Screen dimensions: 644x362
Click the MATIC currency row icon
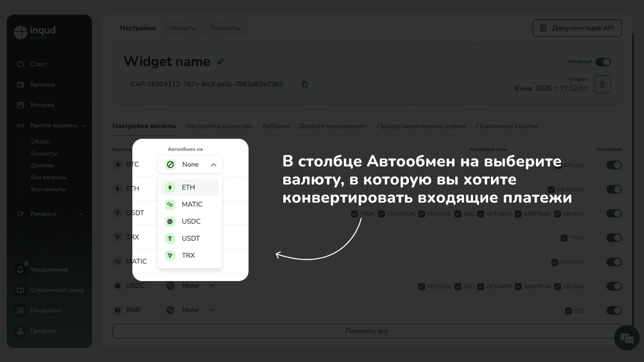[118, 261]
